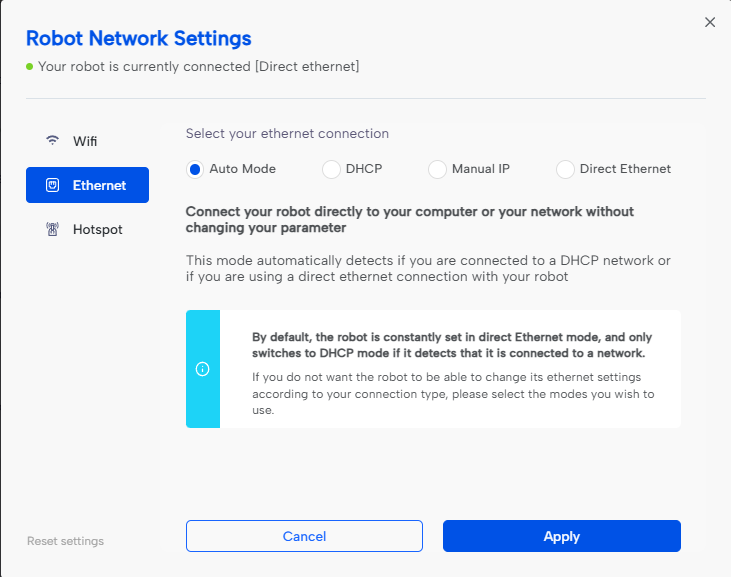Click the Manual IP label text
This screenshot has width=731, height=577.
click(x=480, y=169)
